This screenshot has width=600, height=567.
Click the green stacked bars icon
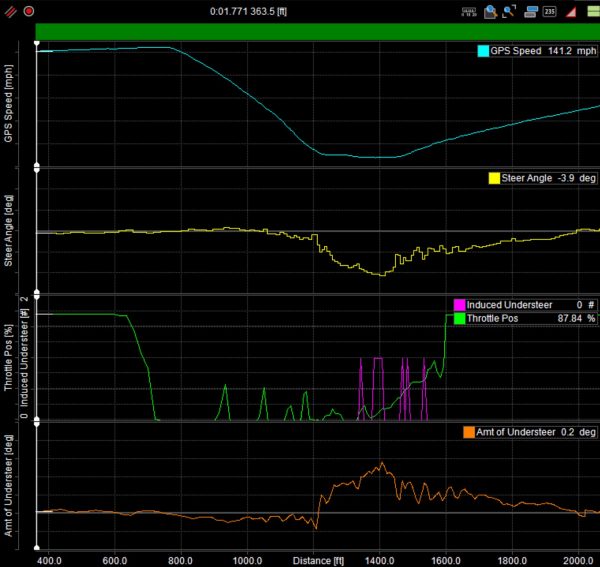pyautogui.click(x=593, y=11)
